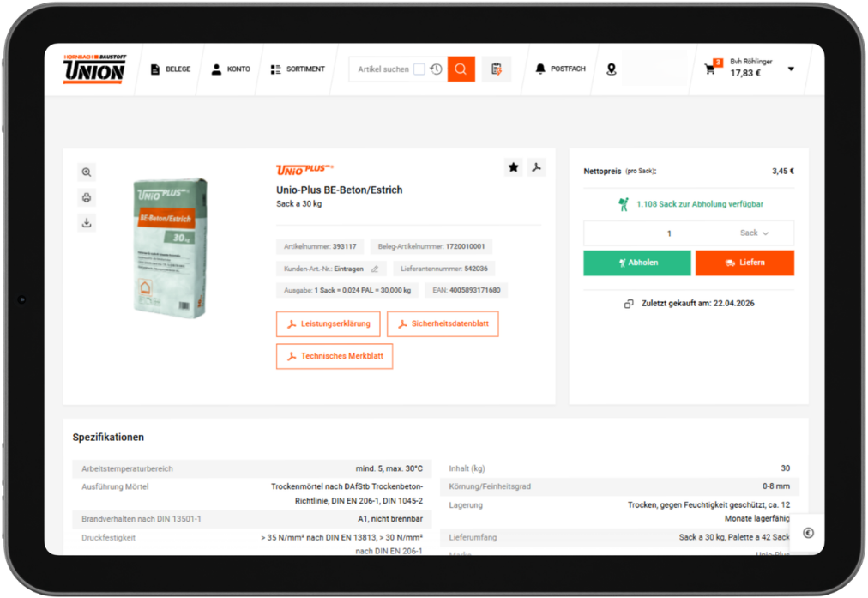Expand the Bvh Röhlinger cart dropdown arrow
The image size is (868, 598).
pos(791,69)
